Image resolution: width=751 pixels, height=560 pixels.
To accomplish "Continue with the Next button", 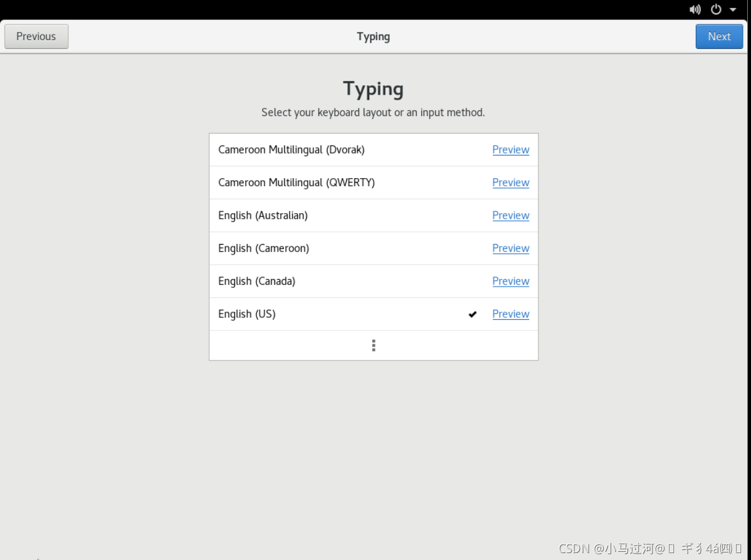I will (x=719, y=36).
